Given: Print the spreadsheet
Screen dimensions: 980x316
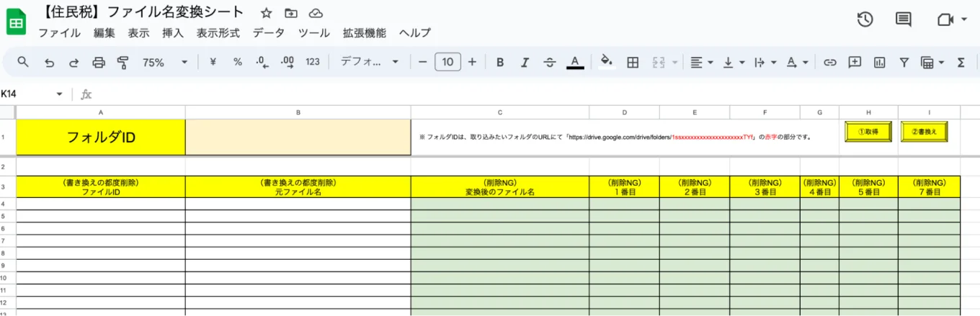Looking at the screenshot, I should 99,63.
